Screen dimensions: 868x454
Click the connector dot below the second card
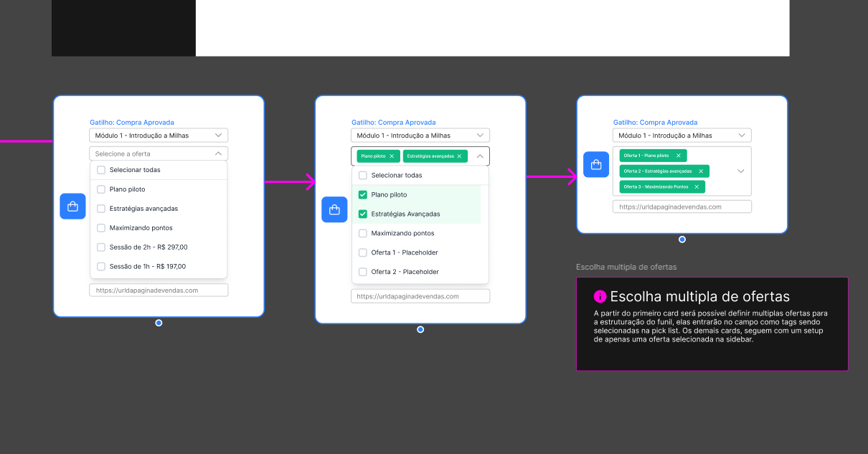pyautogui.click(x=420, y=330)
